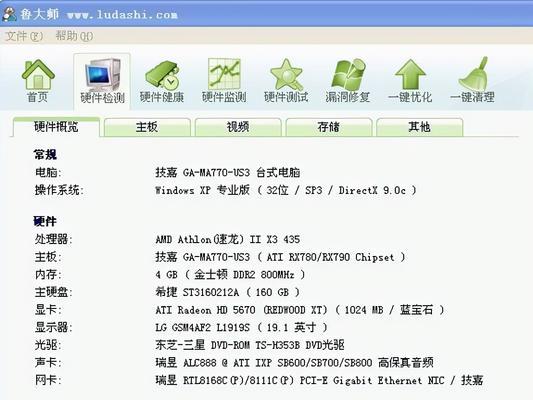This screenshot has width=533, height=400.
Task: Open the 硬件监测 monitoring chart icon
Action: click(224, 81)
